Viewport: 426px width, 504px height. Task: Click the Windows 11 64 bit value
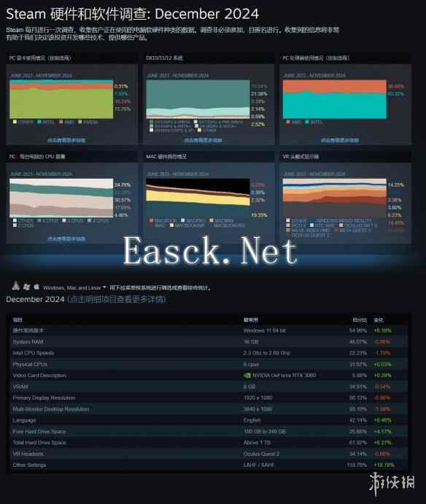(x=264, y=330)
